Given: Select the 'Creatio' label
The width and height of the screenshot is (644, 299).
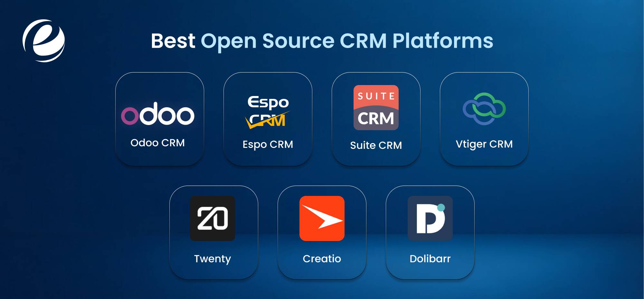Looking at the screenshot, I should [x=322, y=258].
